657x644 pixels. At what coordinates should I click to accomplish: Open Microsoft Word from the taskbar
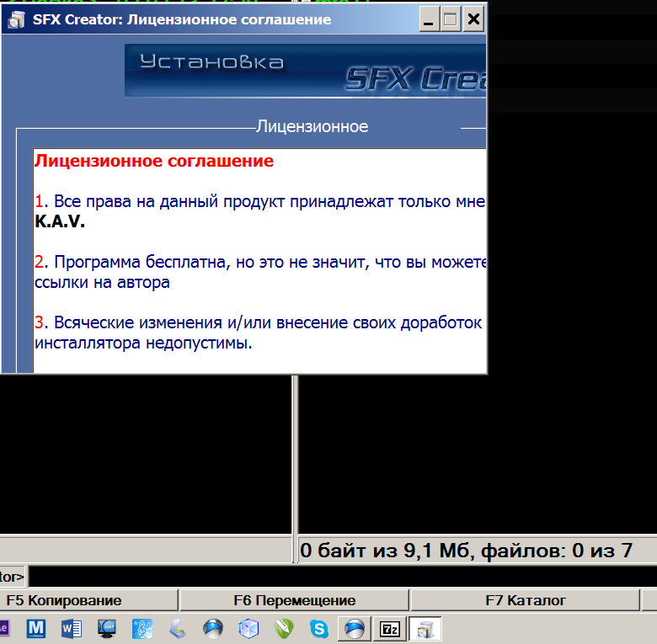click(71, 628)
